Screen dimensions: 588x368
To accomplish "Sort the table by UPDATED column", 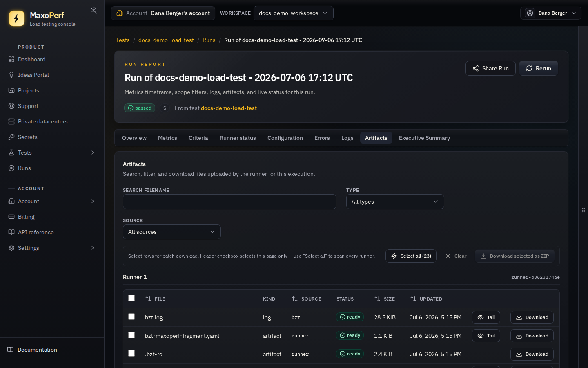I will point(426,299).
